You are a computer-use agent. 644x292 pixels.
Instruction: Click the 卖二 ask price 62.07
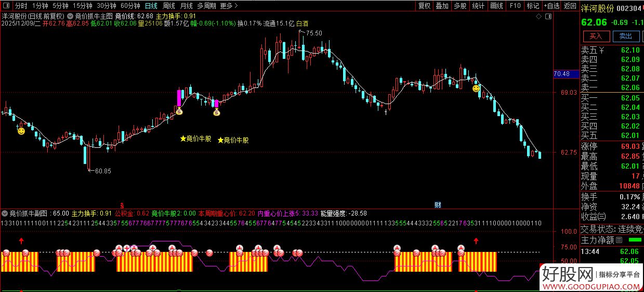coord(630,79)
